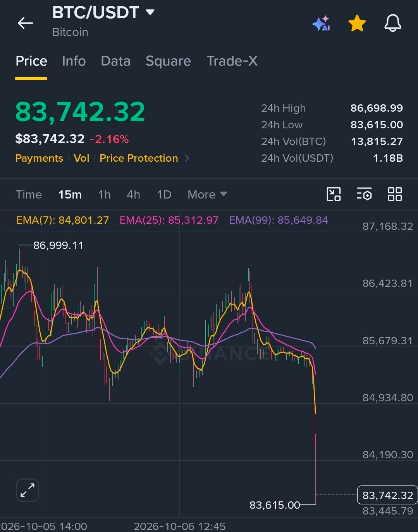Image resolution: width=418 pixels, height=532 pixels.
Task: Select the Price tab
Action: pyautogui.click(x=31, y=61)
